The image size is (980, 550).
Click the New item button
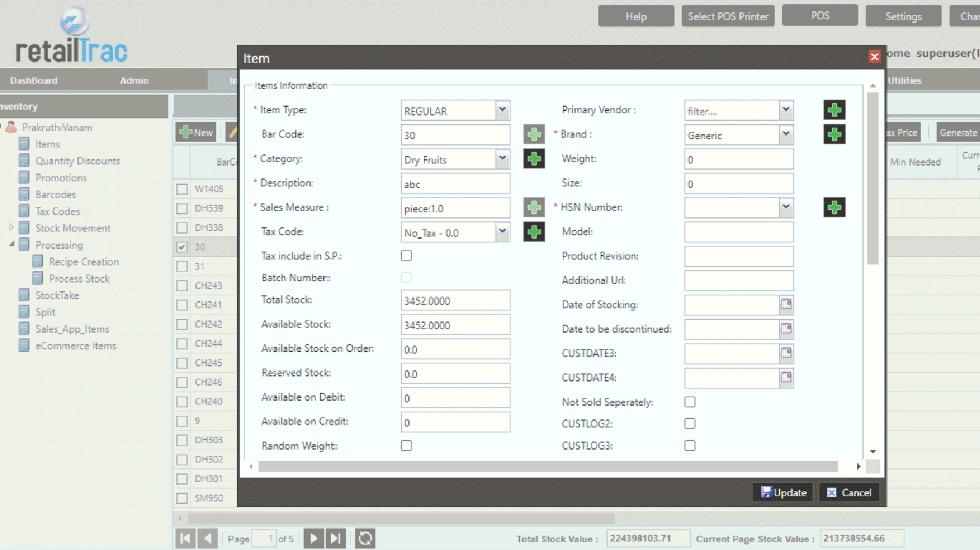pyautogui.click(x=196, y=132)
